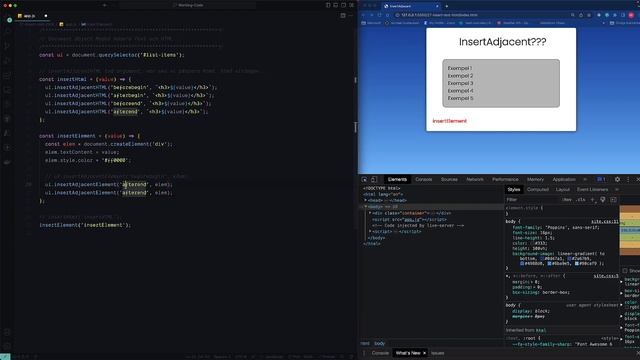Close the InsertAdjacent browser tab

click(x=437, y=6)
